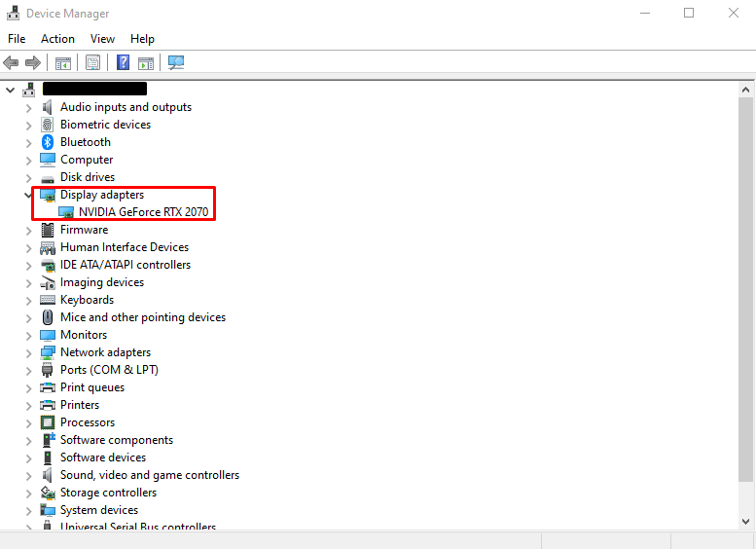This screenshot has height=549, width=756.
Task: Click the Print queues printer icon
Action: [48, 387]
